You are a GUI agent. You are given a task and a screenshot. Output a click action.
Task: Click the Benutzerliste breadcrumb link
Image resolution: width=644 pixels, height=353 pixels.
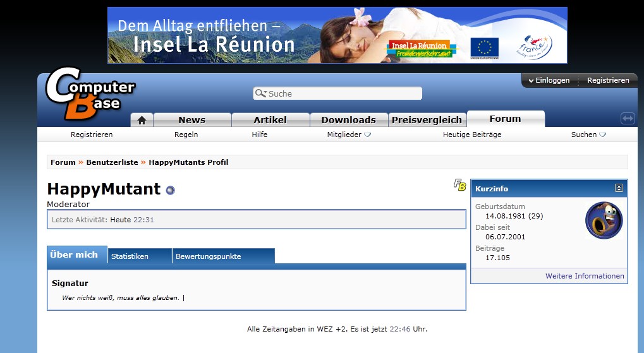(x=112, y=162)
